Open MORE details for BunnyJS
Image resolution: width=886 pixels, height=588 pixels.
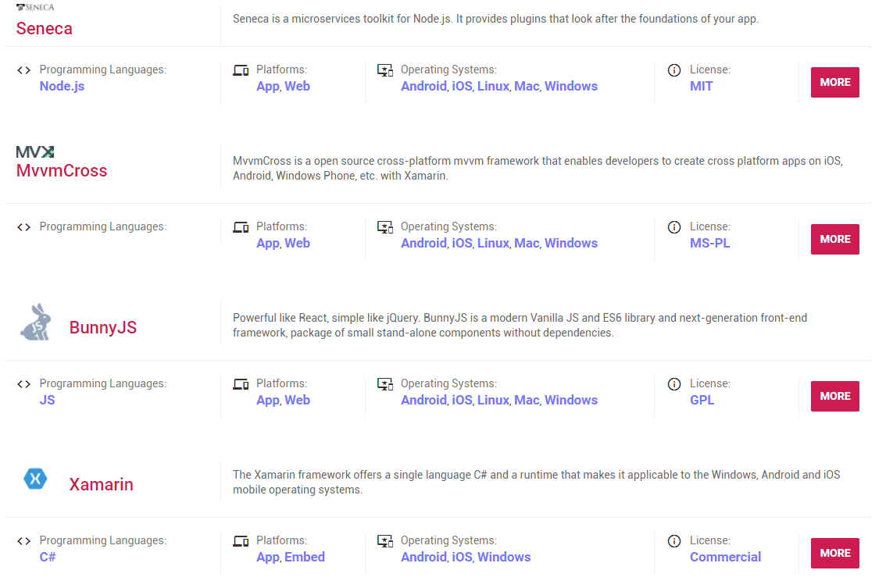(834, 397)
